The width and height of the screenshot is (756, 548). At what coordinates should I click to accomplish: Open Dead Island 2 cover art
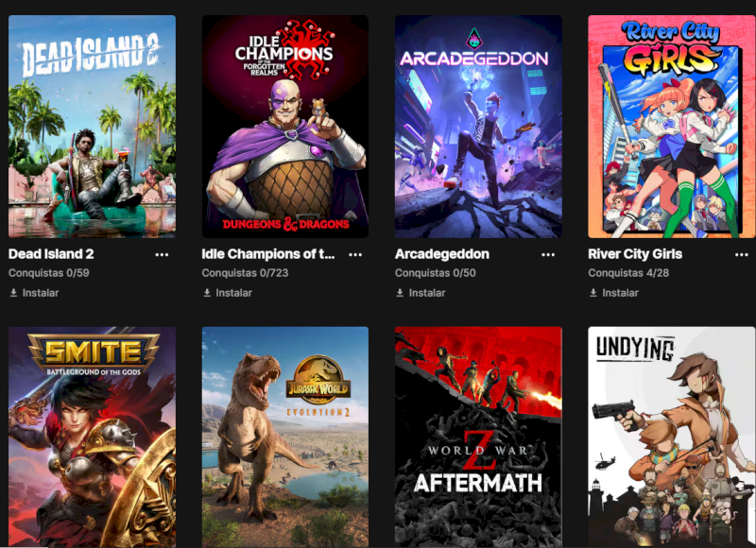pyautogui.click(x=92, y=127)
